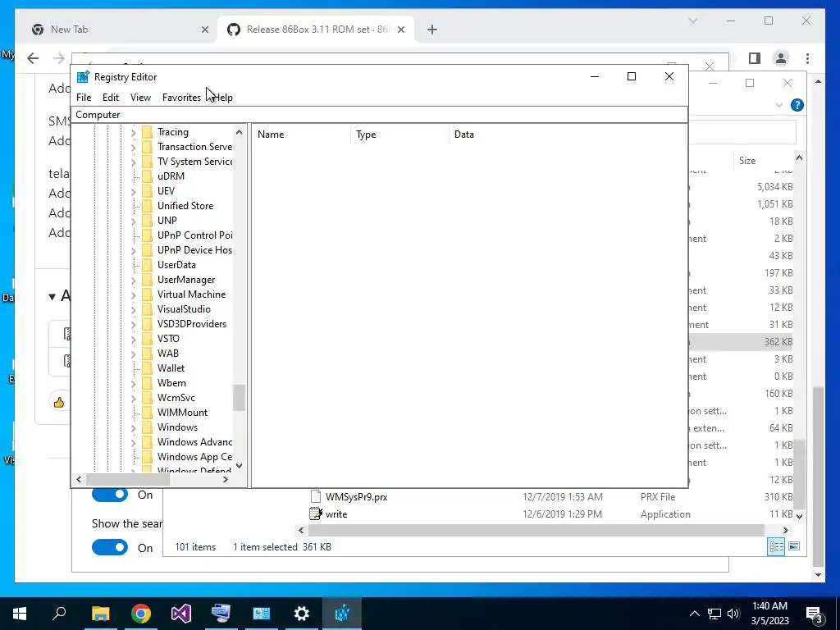Select the WIMMount folder icon
This screenshot has height=630, width=840.
[148, 413]
